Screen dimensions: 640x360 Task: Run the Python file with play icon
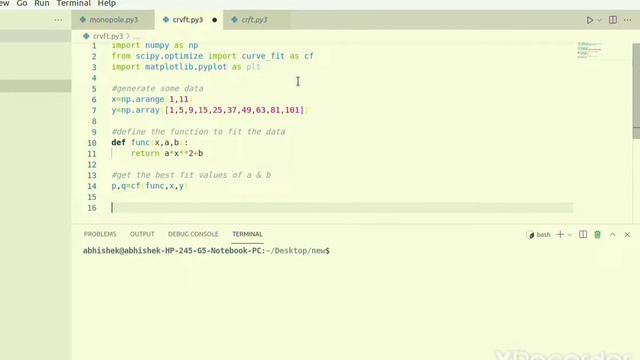pyautogui.click(x=589, y=20)
